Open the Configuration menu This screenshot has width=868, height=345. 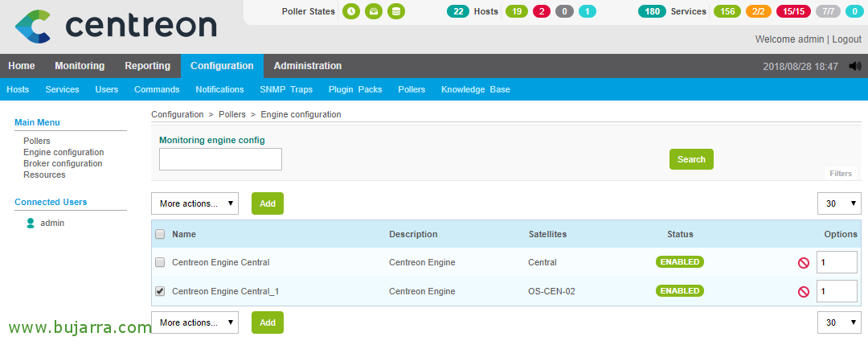222,66
